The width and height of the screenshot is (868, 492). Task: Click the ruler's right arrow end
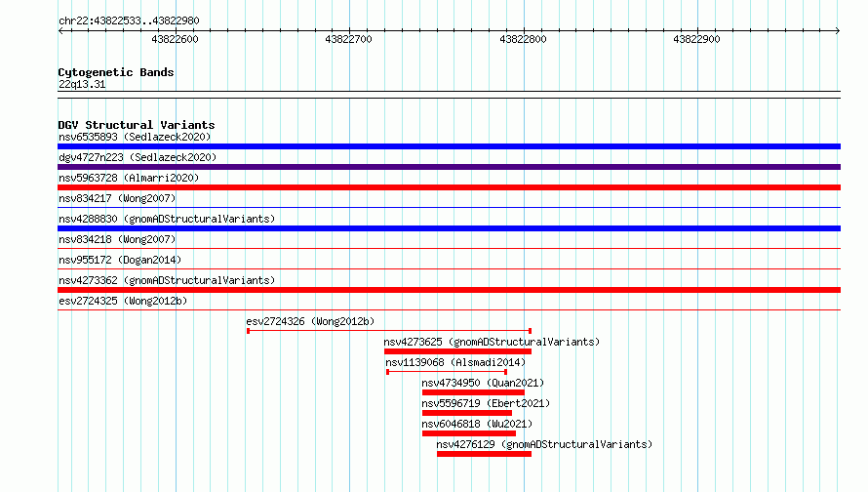pos(838,31)
